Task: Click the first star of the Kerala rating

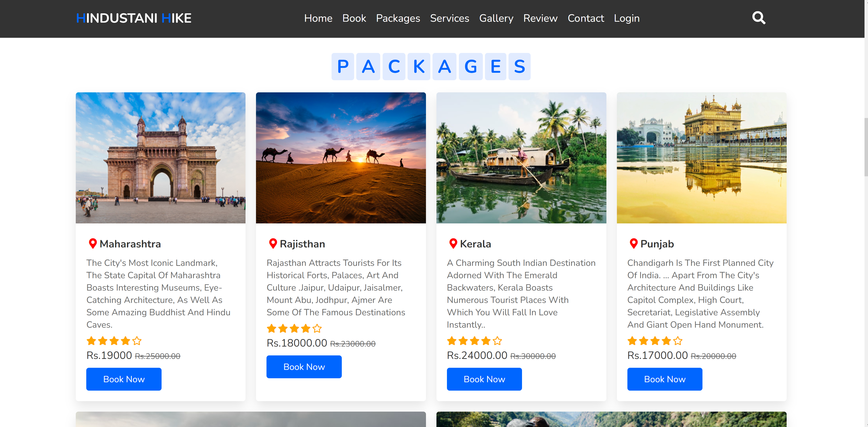Action: tap(452, 341)
